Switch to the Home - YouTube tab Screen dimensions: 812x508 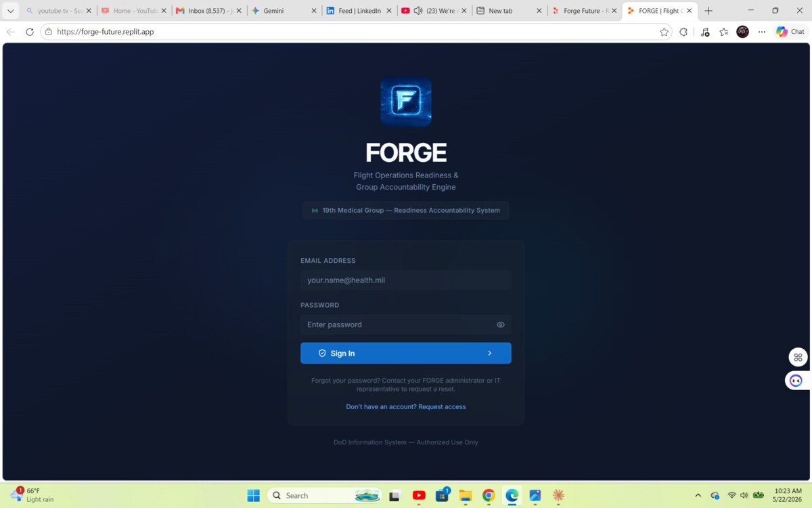[x=134, y=11]
